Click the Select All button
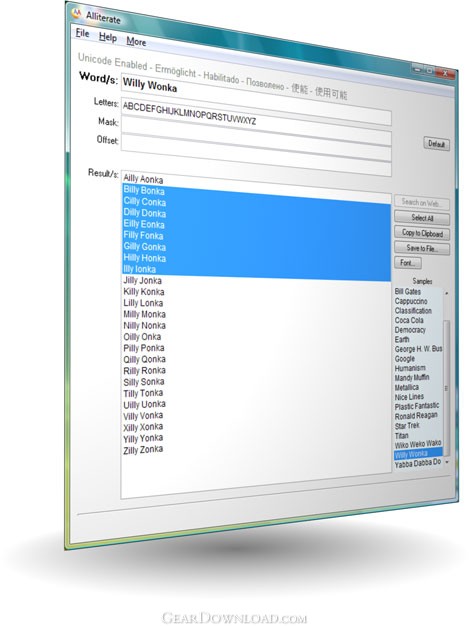The width and height of the screenshot is (469, 626). pos(422,218)
